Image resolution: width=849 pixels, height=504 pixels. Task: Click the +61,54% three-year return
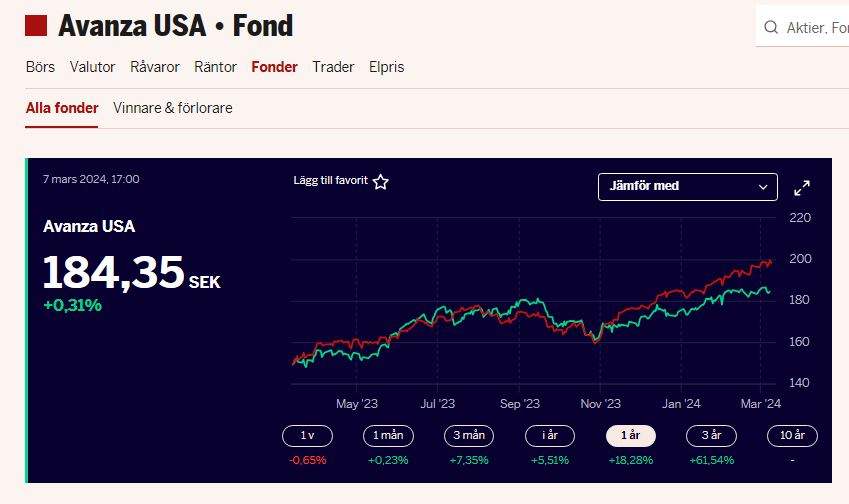[711, 460]
